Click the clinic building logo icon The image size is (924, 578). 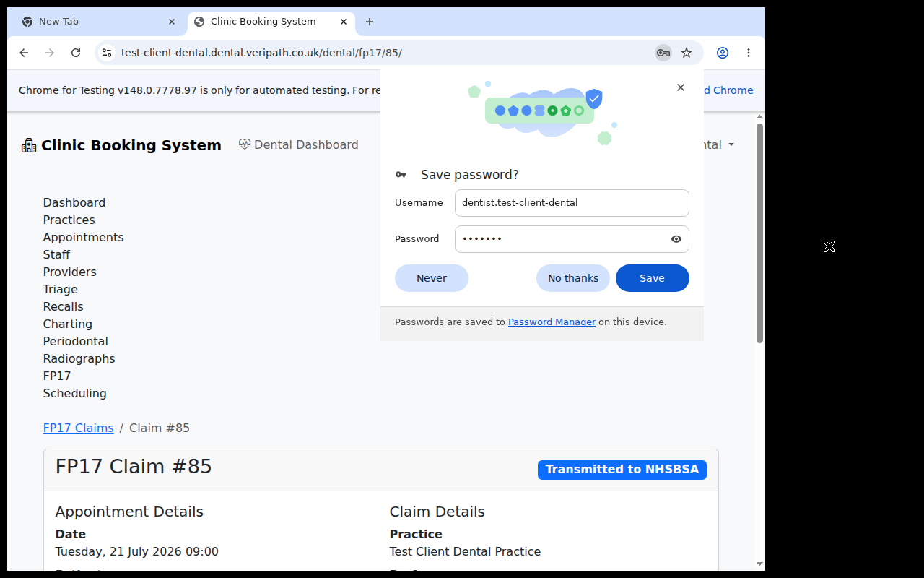click(29, 145)
